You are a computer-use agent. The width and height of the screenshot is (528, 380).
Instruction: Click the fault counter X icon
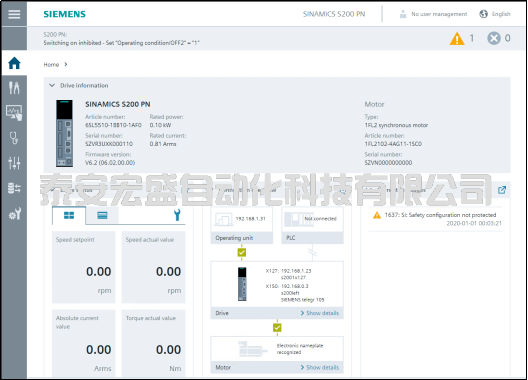click(499, 38)
